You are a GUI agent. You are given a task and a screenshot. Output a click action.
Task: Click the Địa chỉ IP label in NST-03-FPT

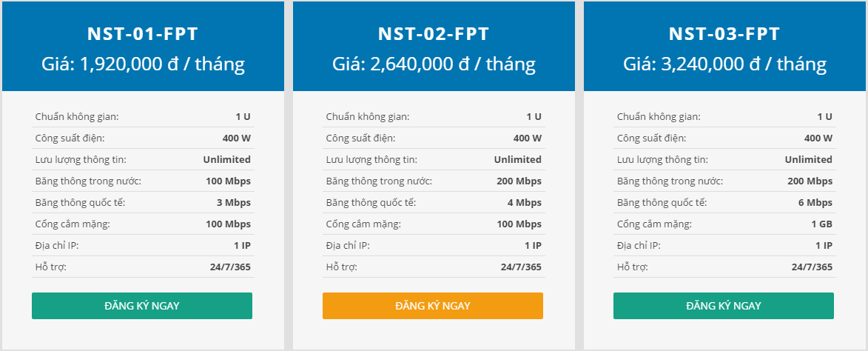click(x=639, y=246)
